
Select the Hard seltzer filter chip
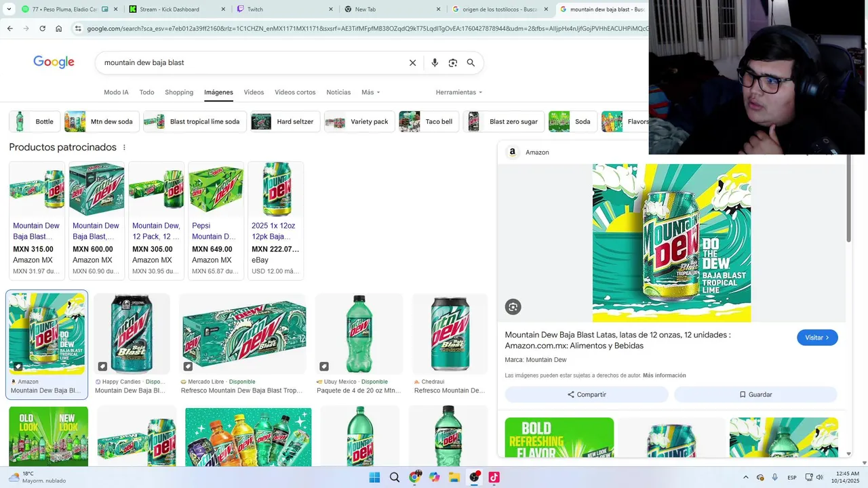(285, 121)
